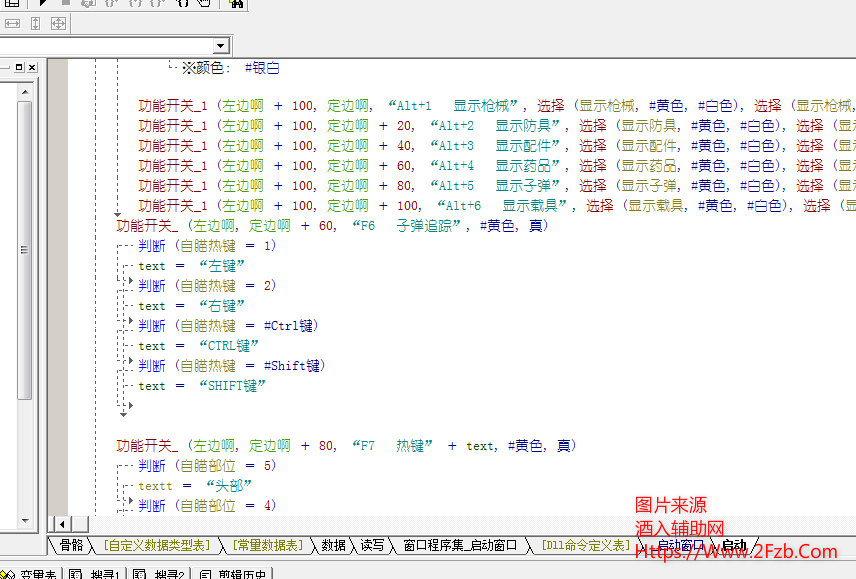Screen dimensions: 856x579
Task: Select the 读写 tab
Action: [x=372, y=545]
